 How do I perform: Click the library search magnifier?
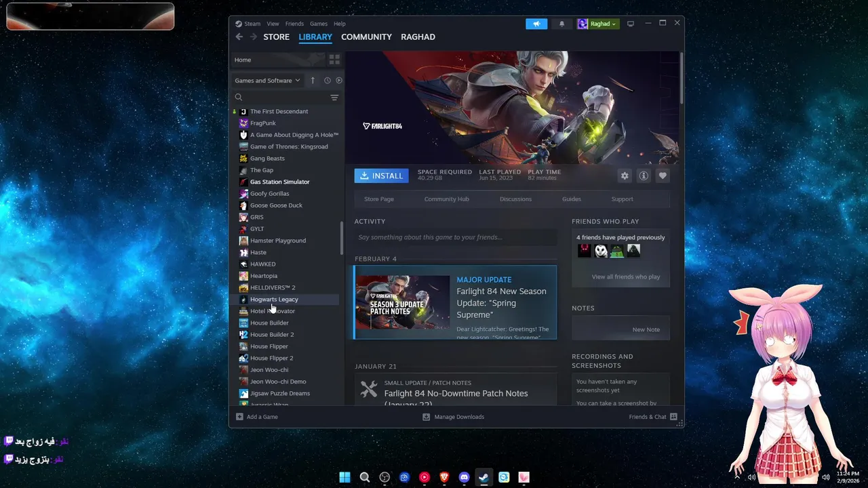point(239,98)
